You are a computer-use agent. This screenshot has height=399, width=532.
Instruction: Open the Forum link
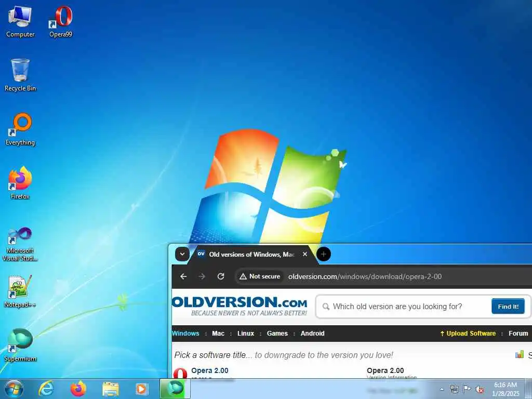tap(518, 334)
